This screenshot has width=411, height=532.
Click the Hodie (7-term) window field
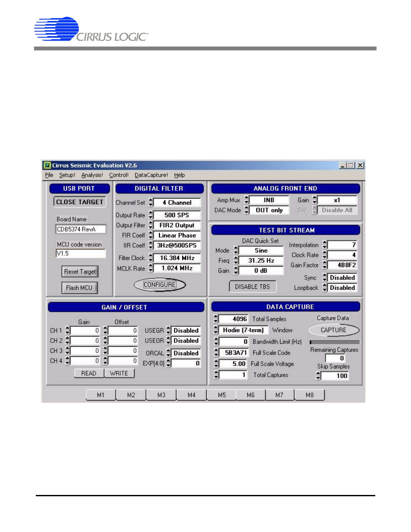click(x=243, y=330)
